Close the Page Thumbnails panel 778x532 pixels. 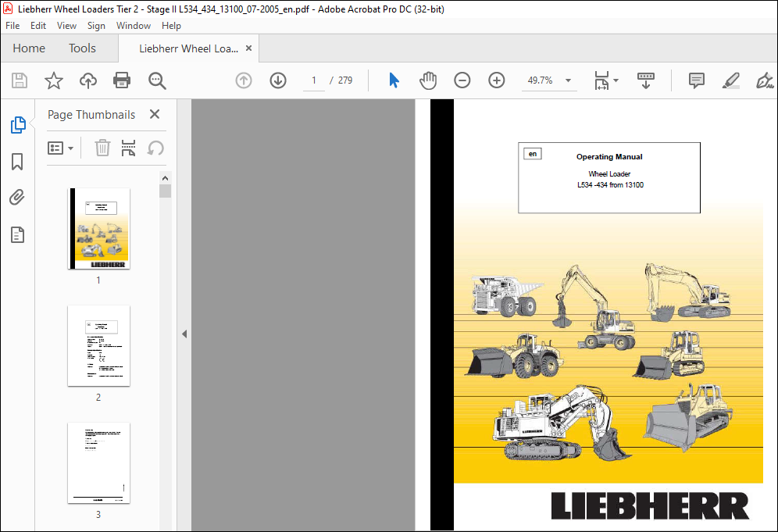tap(155, 114)
